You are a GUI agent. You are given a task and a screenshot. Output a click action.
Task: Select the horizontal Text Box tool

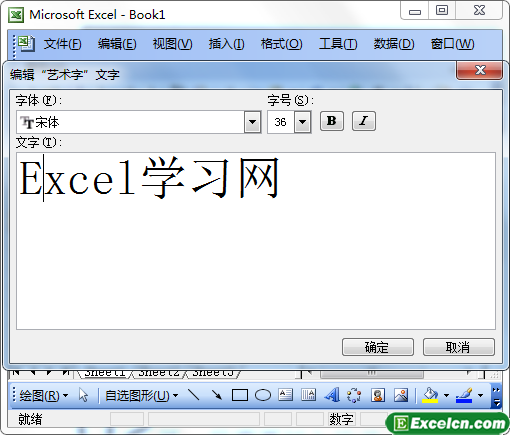[286, 395]
